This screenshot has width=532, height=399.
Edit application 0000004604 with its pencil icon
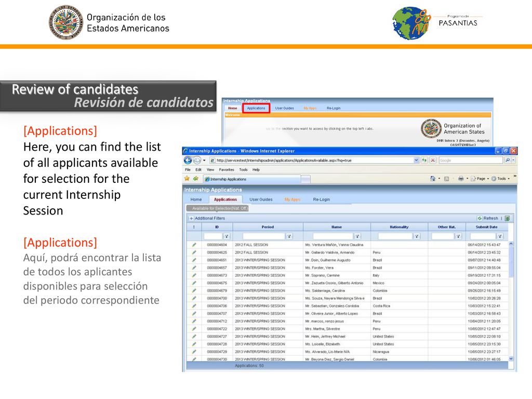(194, 245)
